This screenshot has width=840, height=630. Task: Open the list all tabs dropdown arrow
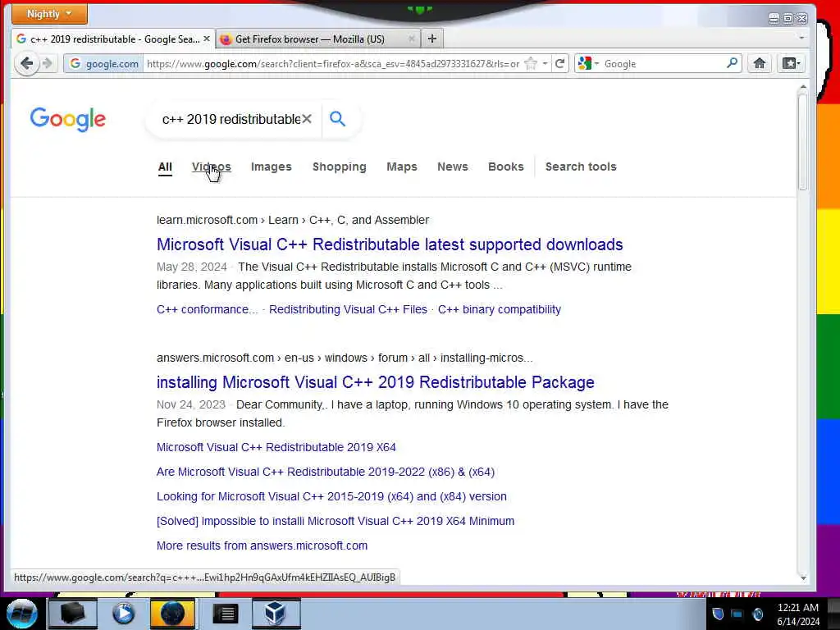click(x=801, y=38)
